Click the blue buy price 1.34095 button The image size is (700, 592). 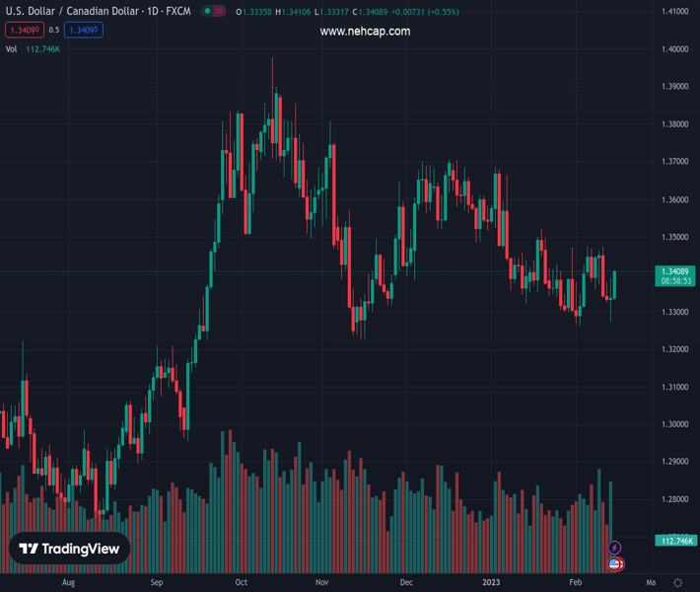pos(85,30)
